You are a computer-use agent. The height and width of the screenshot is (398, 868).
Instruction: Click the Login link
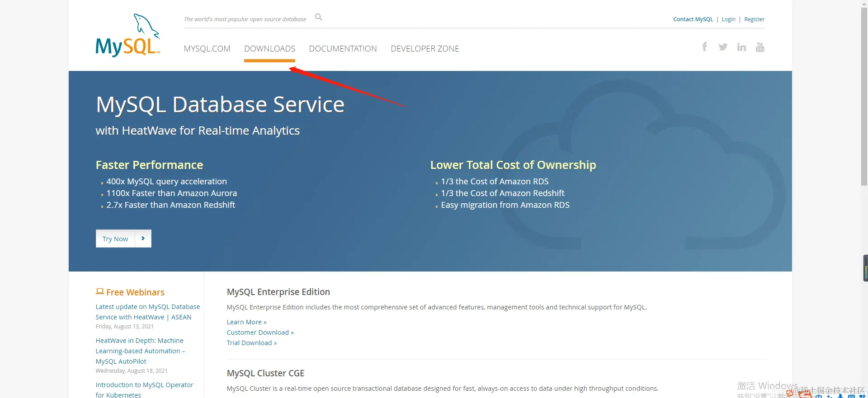click(728, 19)
